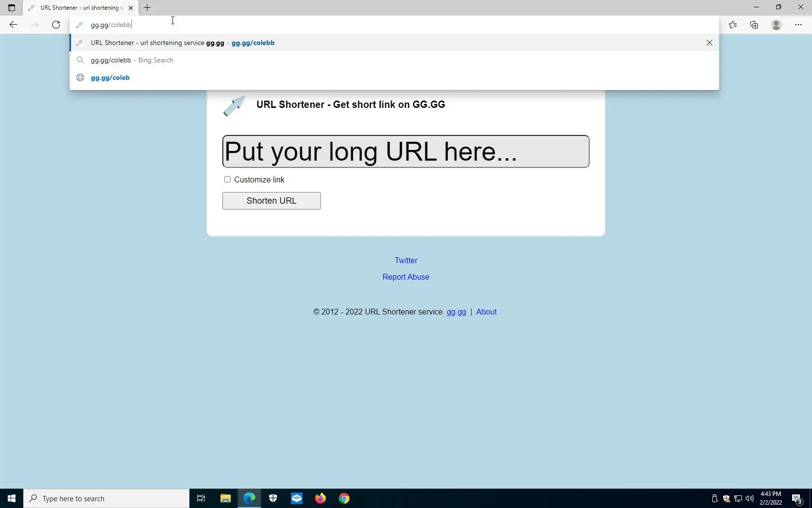
Task: Open the Twitter link
Action: [x=406, y=260]
